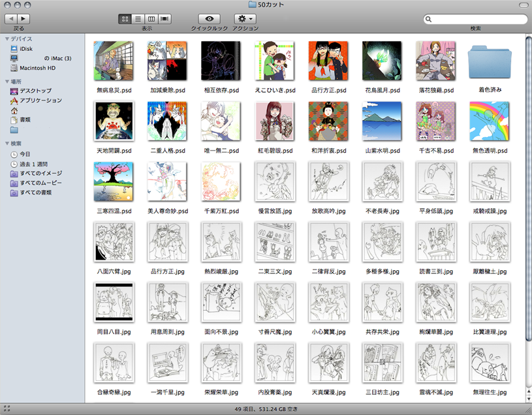Select the 多種多様.jpg thumbnail

382,241
